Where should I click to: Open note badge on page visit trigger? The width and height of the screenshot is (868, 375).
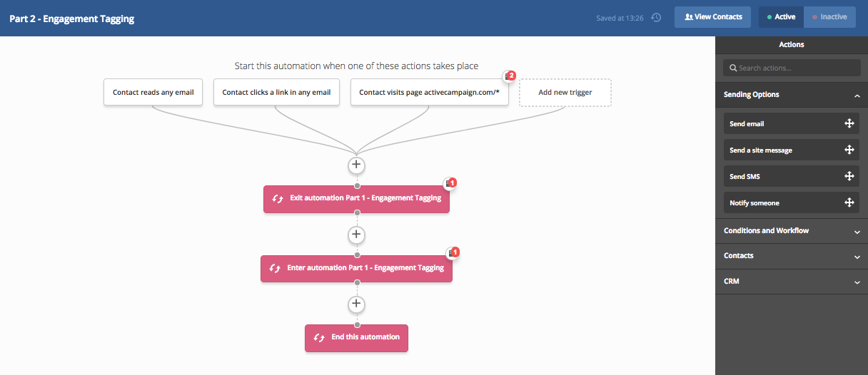tap(509, 76)
